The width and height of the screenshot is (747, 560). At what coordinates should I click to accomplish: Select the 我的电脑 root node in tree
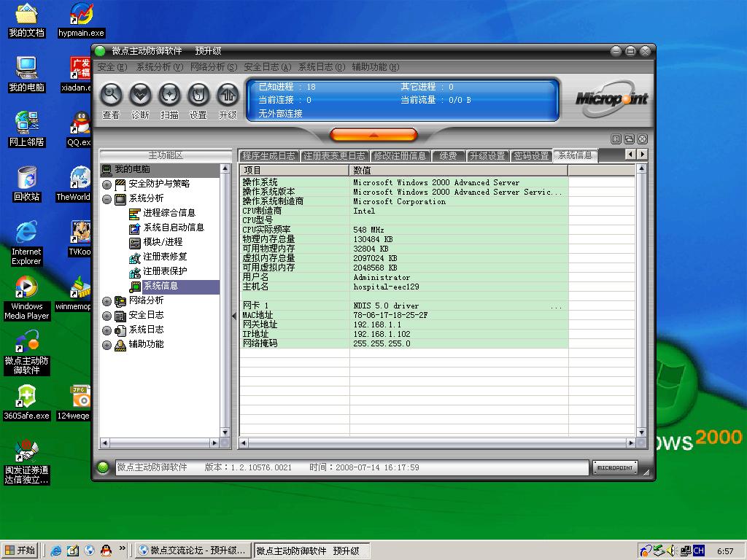click(x=132, y=169)
